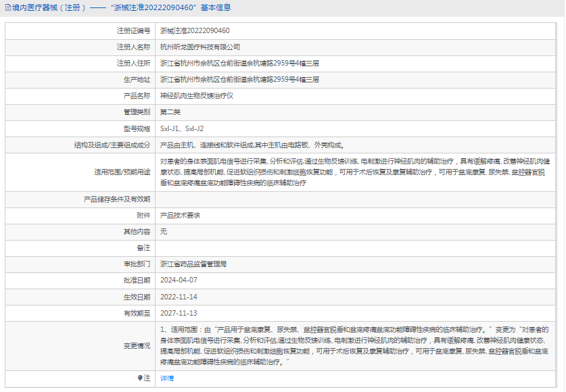Click the 浙械注准20222090460 value in the 注册证编号 row
This screenshot has height=392, width=566.
pyautogui.click(x=195, y=31)
